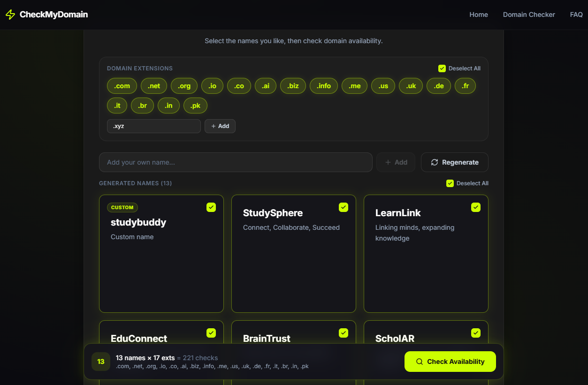This screenshot has width=588, height=385.
Task: Click the Custom name description text
Action: click(x=132, y=237)
